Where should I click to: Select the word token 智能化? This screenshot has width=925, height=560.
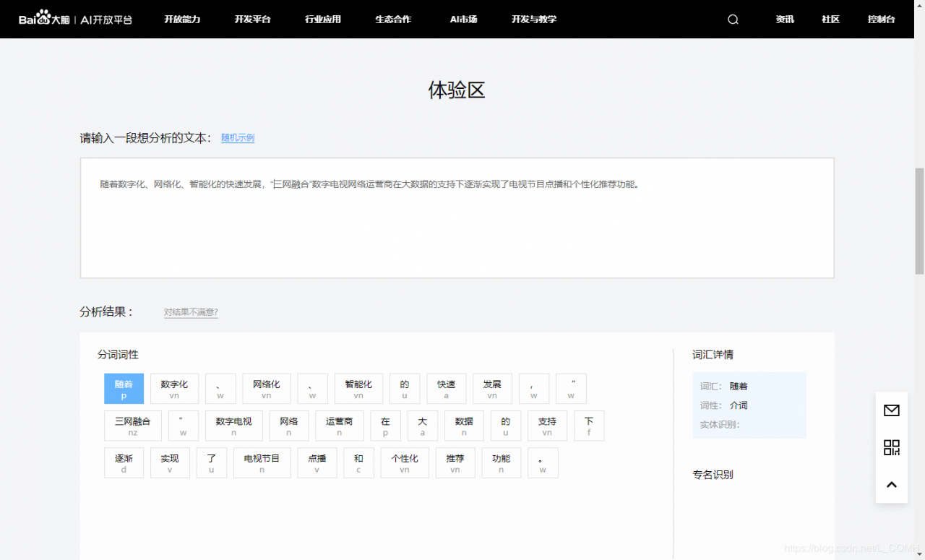point(358,389)
